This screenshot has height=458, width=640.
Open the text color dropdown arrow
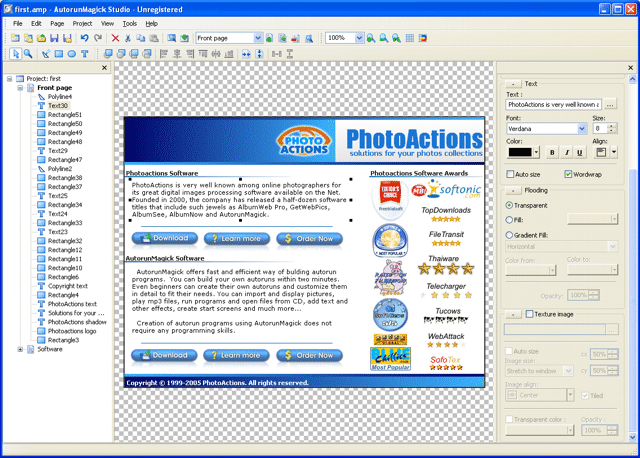[x=536, y=152]
